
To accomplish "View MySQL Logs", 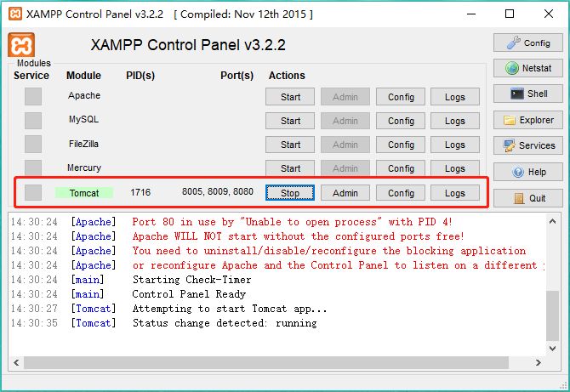I will 455,121.
